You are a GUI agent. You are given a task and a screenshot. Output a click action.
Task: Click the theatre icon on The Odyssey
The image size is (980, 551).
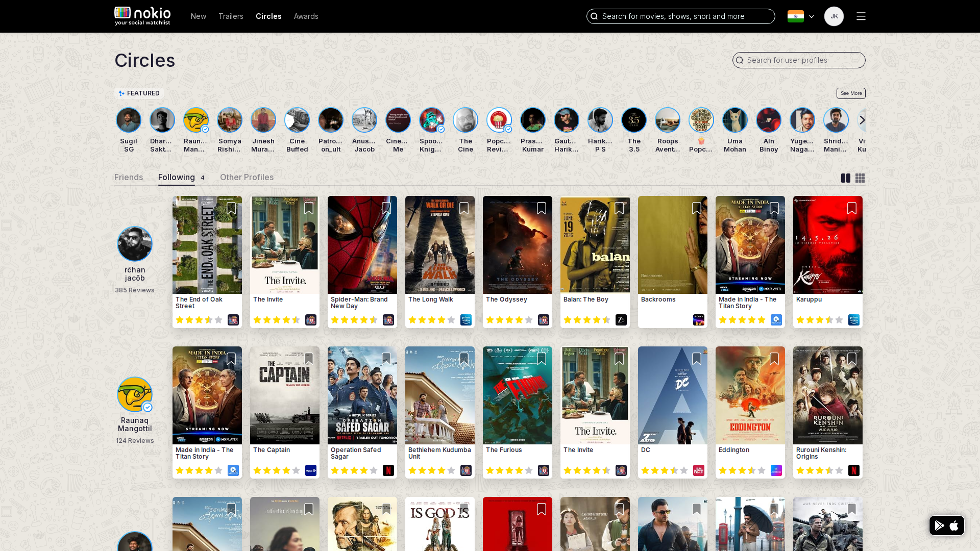coord(544,320)
